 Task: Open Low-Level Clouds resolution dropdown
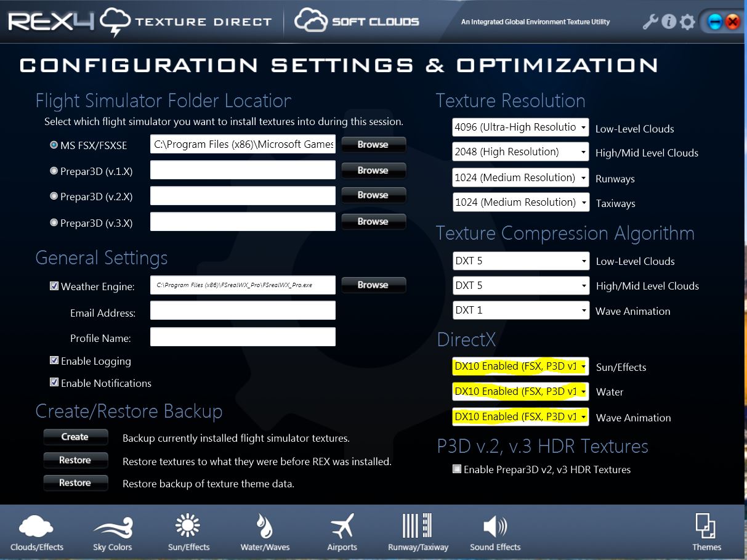click(x=521, y=128)
